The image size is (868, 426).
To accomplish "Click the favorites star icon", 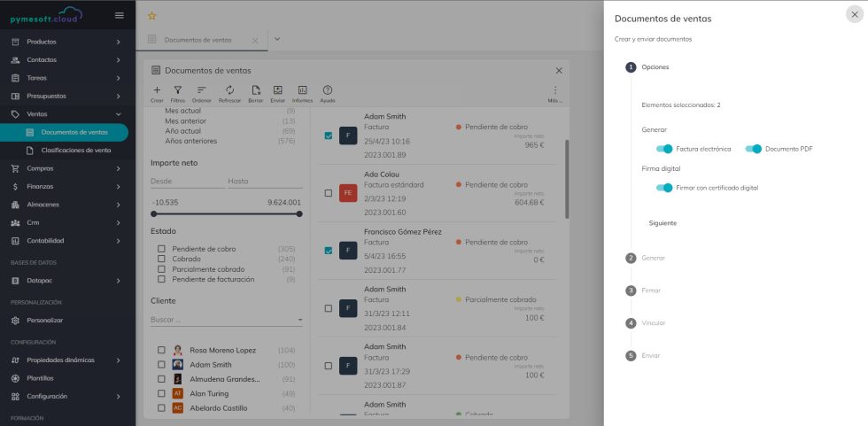I will point(151,16).
